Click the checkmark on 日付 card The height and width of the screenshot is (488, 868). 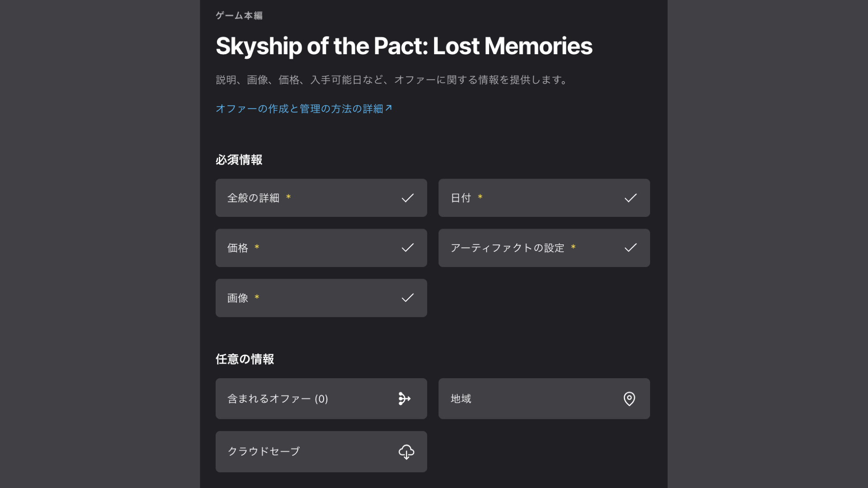tap(630, 198)
